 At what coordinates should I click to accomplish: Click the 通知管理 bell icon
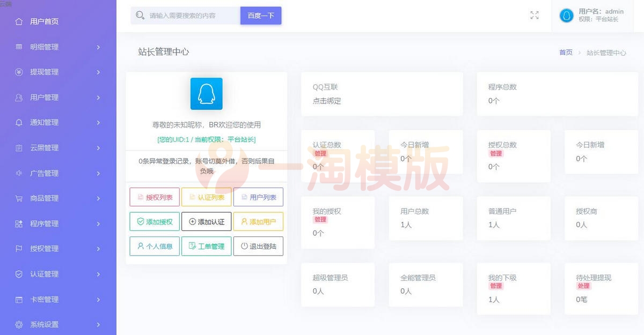tap(19, 123)
